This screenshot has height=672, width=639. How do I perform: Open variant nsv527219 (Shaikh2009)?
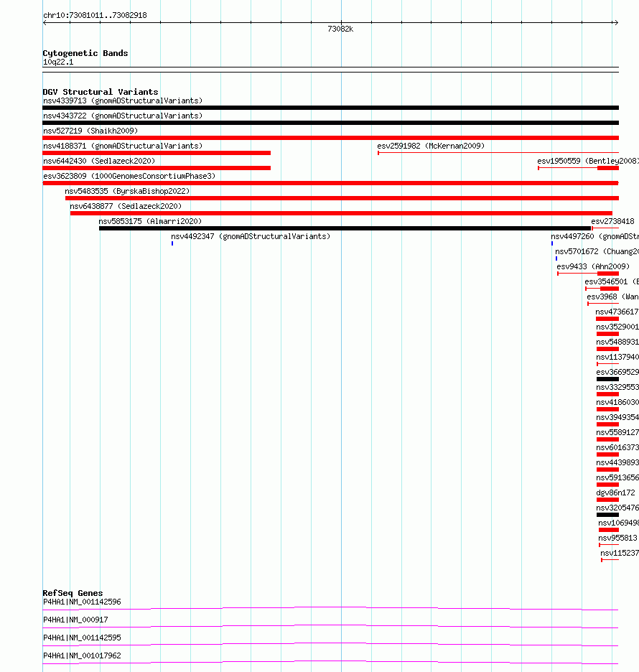coord(90,131)
